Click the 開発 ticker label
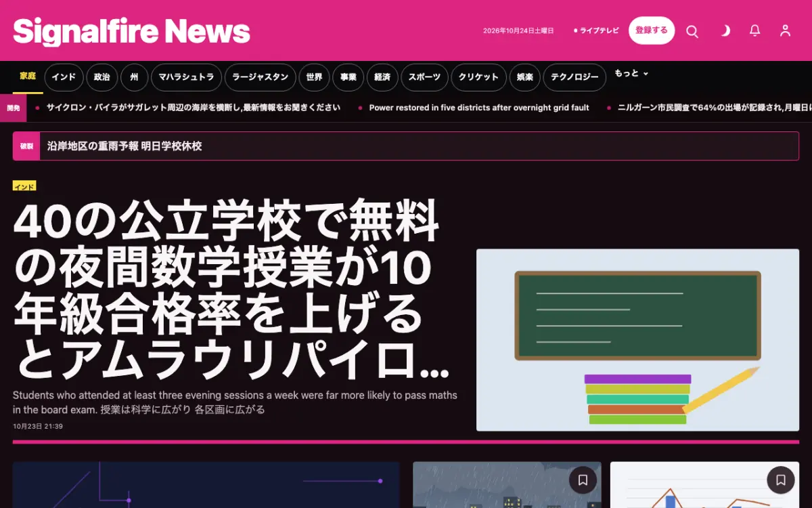812x508 pixels. [x=13, y=108]
